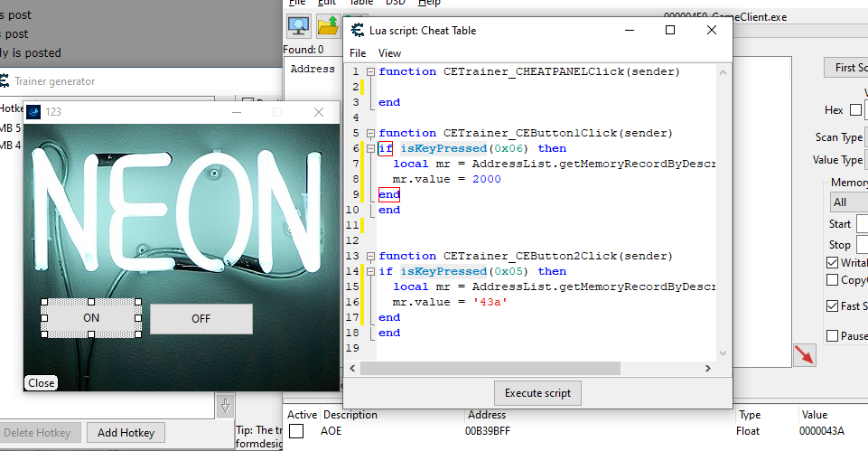The height and width of the screenshot is (451, 868).
Task: Open File menu in Lua script window
Action: [358, 53]
